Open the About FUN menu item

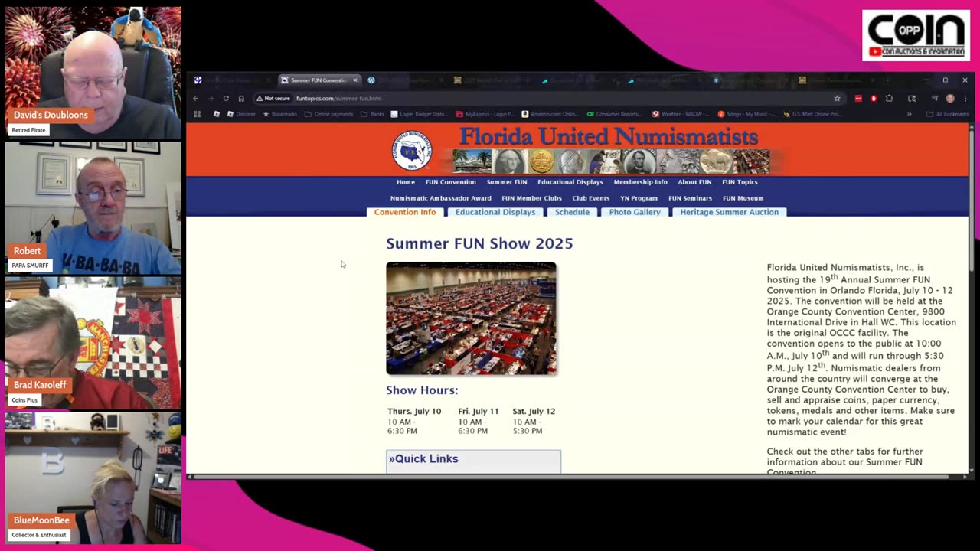[694, 182]
